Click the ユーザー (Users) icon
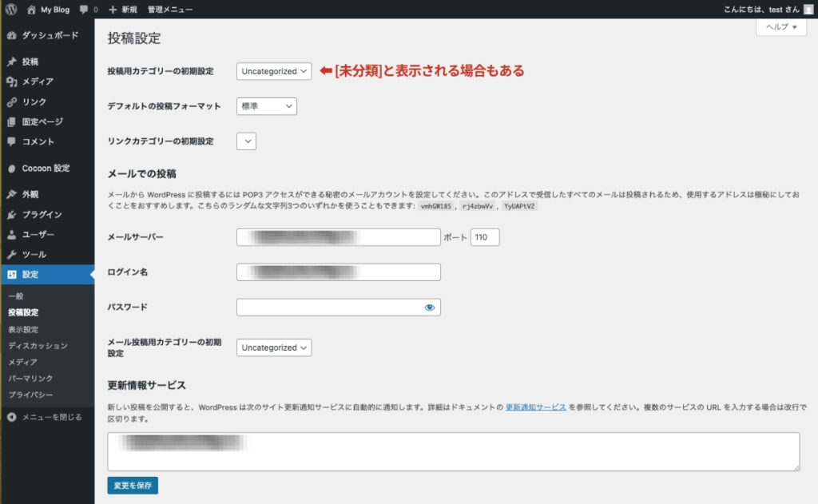The image size is (818, 504). tap(12, 236)
